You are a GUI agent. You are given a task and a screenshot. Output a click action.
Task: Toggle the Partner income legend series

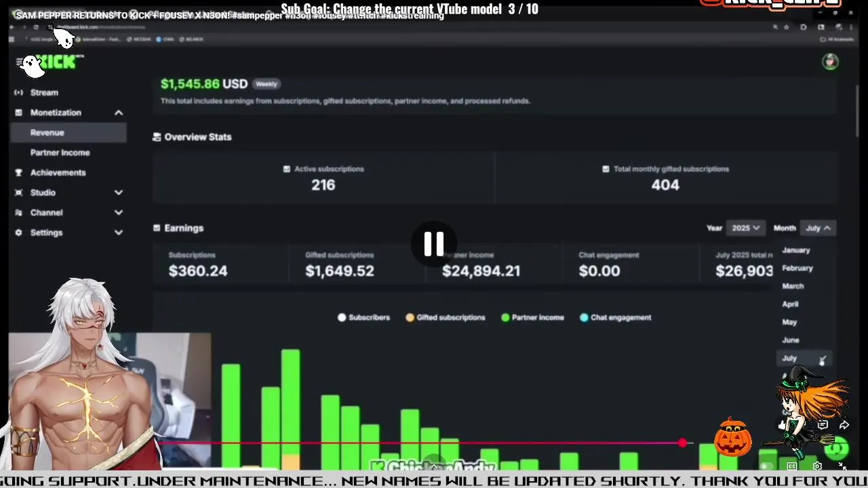pos(532,317)
